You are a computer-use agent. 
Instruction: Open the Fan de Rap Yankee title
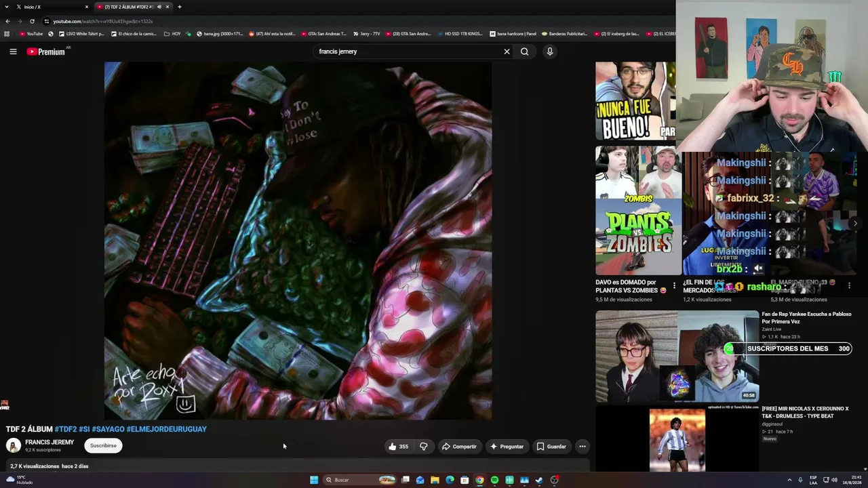[x=806, y=318]
